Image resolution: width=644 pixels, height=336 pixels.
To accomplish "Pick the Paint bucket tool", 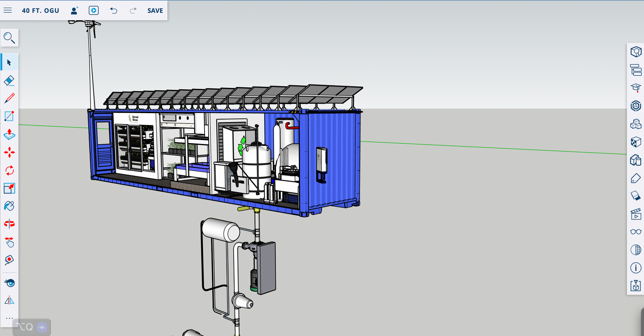I will tap(9, 206).
